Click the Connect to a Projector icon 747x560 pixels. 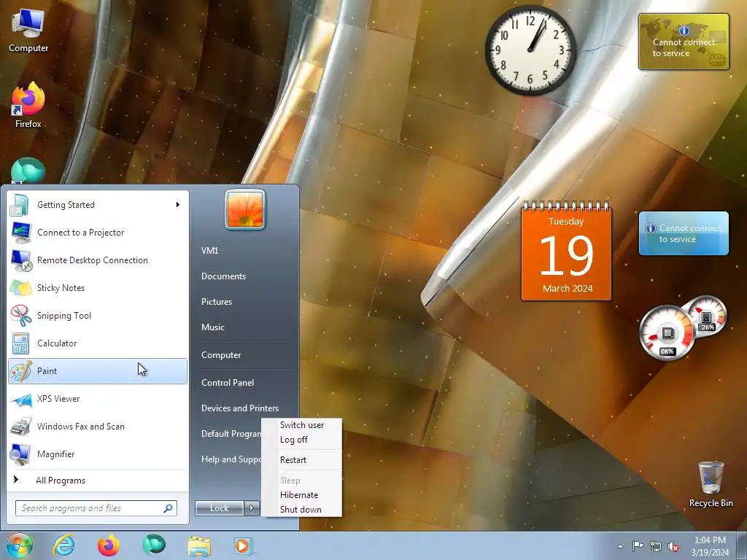click(20, 233)
